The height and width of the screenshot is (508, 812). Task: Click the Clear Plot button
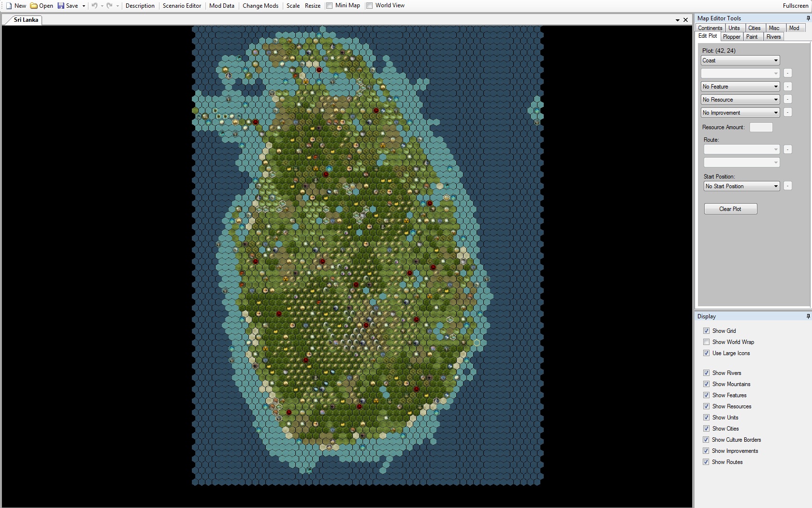point(730,209)
